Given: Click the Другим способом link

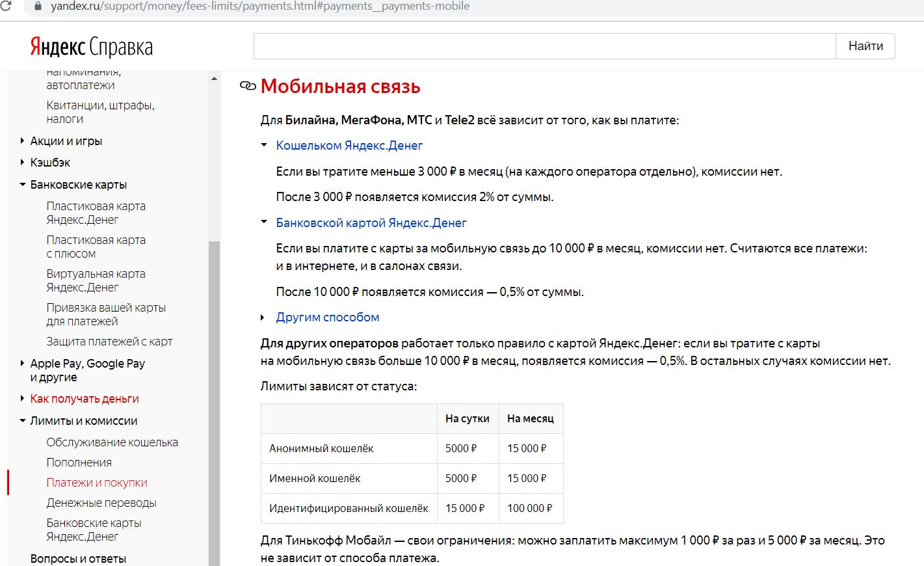Looking at the screenshot, I should coord(328,317).
